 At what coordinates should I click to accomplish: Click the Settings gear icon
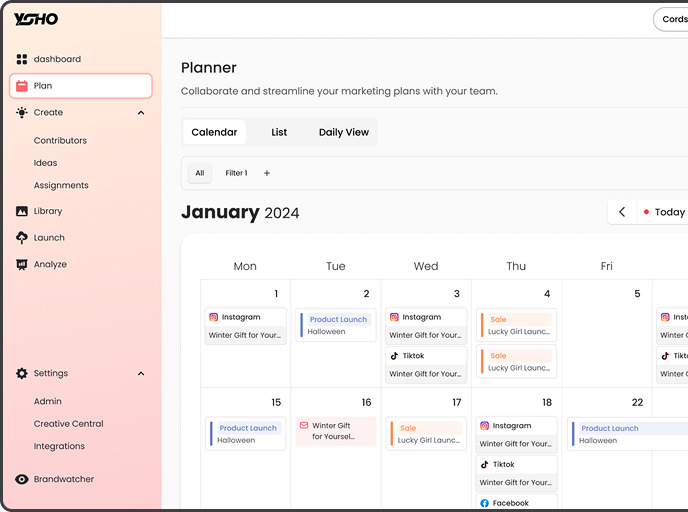[x=22, y=373]
